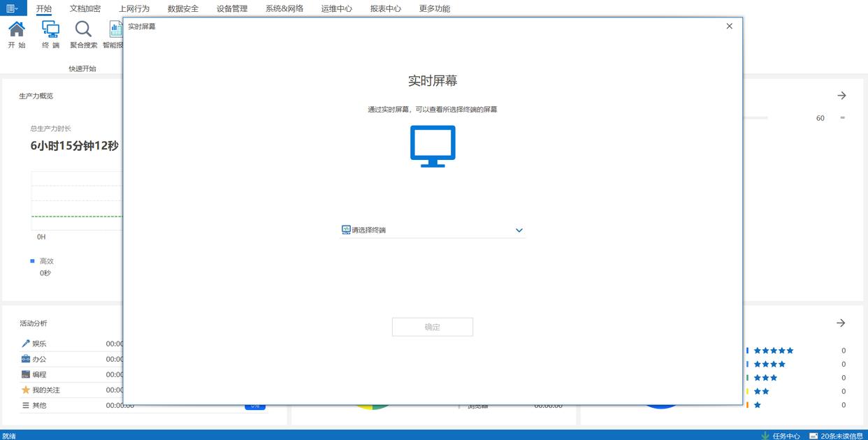Click the 总生产力时长 label
This screenshot has width=868, height=440.
[50, 129]
